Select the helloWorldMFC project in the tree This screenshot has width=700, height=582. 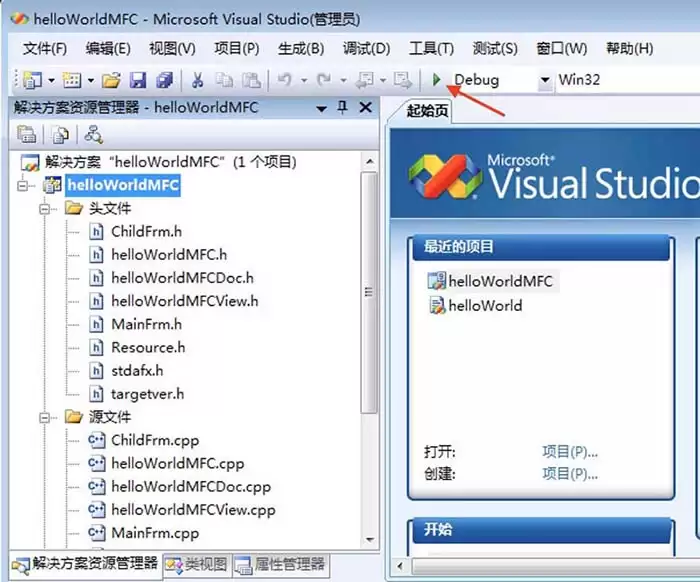click(123, 185)
